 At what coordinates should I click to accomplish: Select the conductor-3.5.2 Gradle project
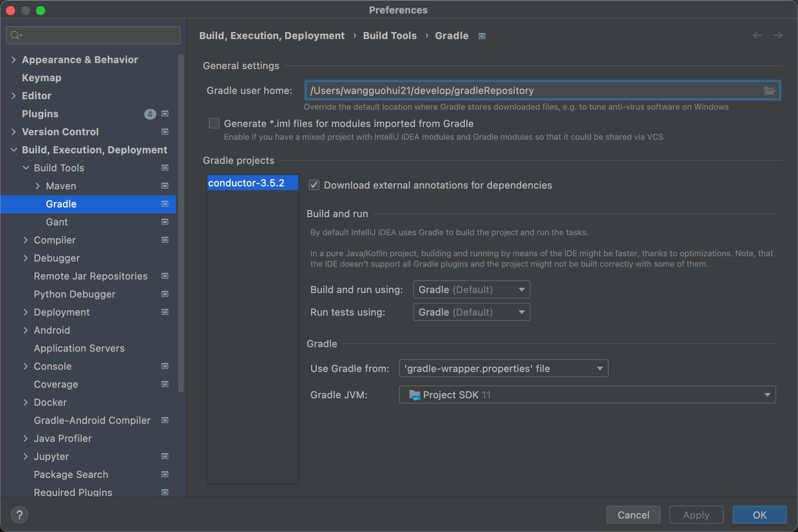(253, 183)
